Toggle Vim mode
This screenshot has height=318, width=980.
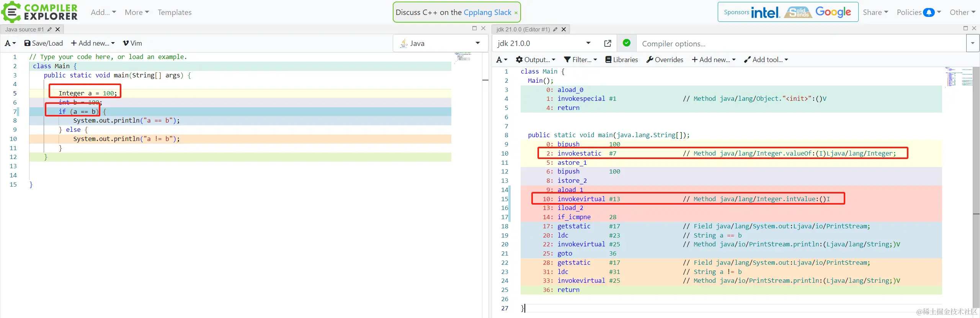(132, 43)
